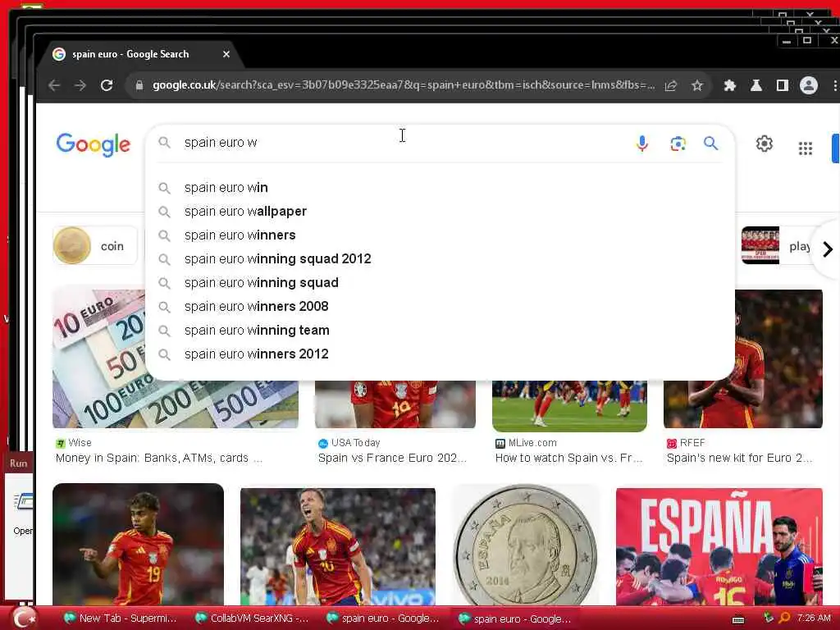Close the 'spain euro - Google Search' tab

point(226,54)
